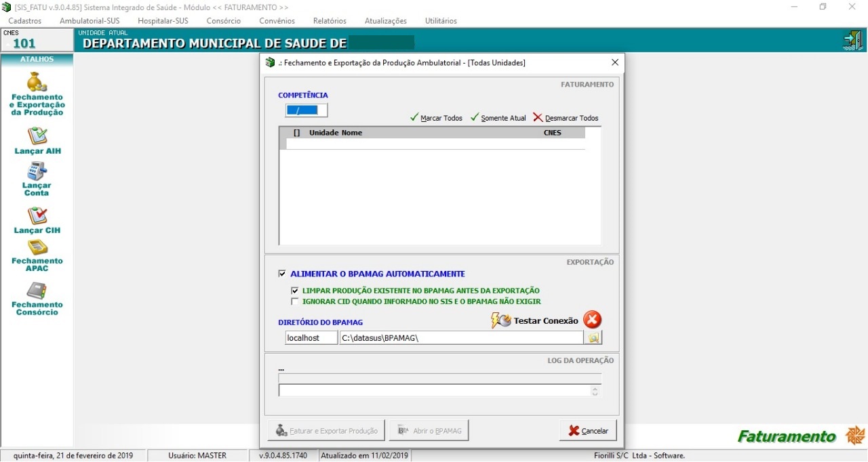Click Marcar Todos link
868x462 pixels.
437,118
